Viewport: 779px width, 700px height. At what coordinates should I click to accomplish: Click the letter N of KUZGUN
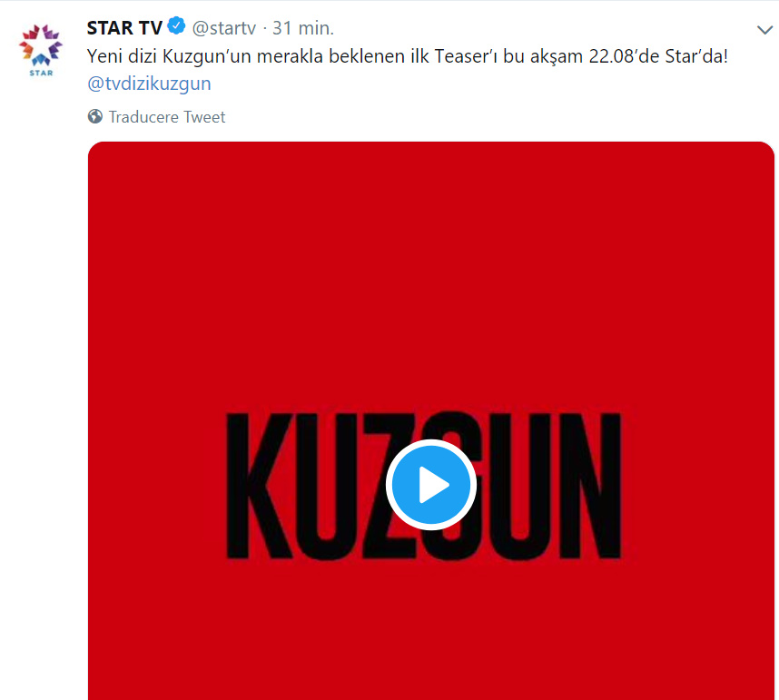coord(590,486)
